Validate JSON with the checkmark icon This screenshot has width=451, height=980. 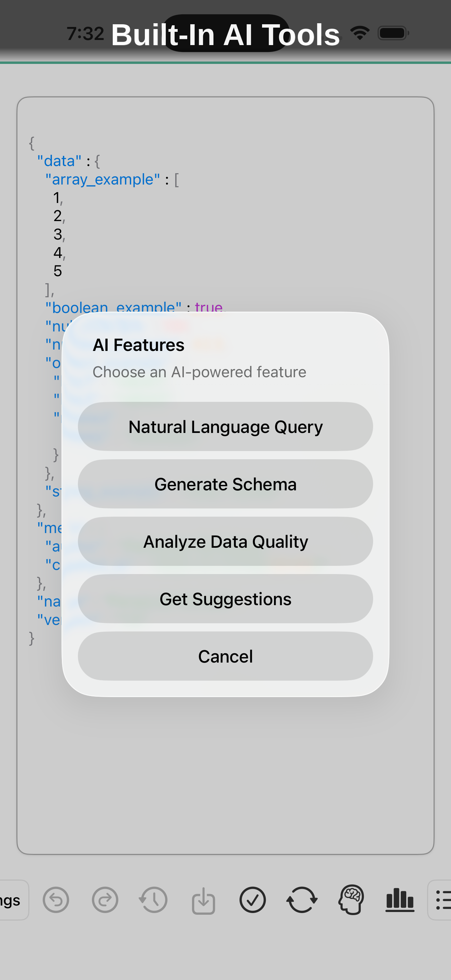pyautogui.click(x=254, y=900)
